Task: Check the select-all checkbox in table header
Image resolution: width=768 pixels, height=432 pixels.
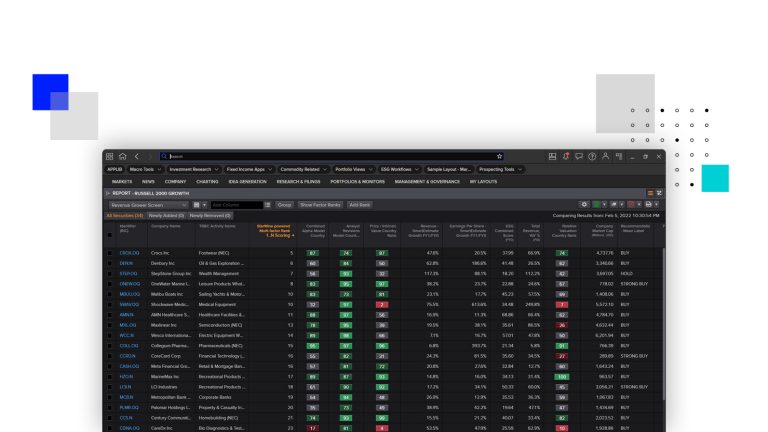Action: pyautogui.click(x=110, y=234)
